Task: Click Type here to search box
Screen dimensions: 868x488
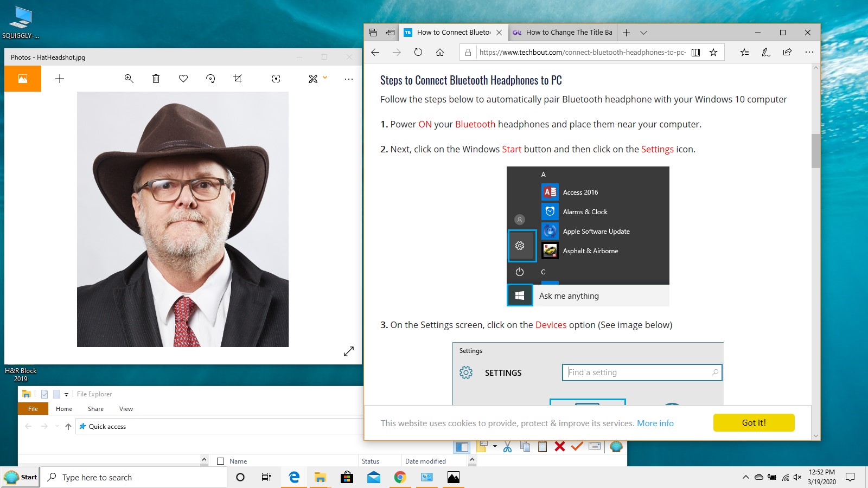Action: [x=135, y=477]
